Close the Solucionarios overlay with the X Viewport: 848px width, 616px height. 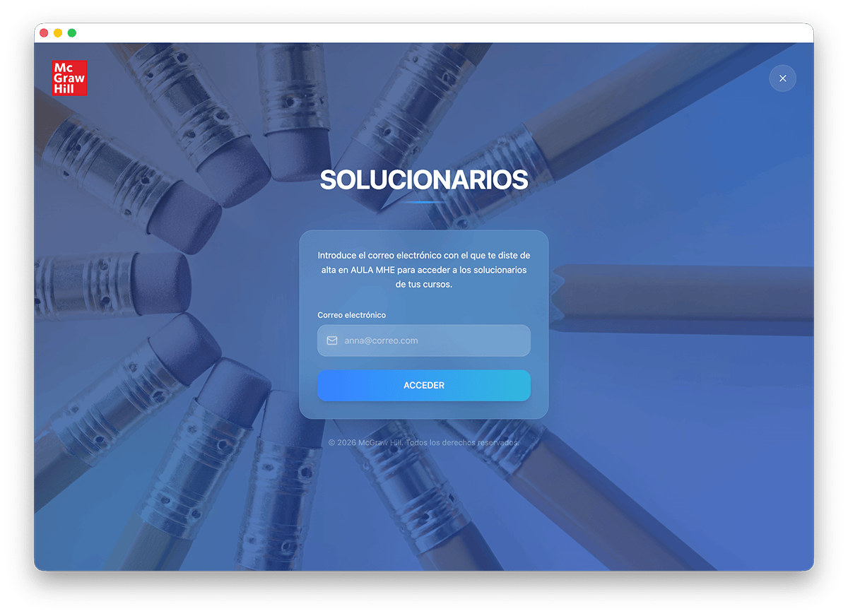[782, 78]
